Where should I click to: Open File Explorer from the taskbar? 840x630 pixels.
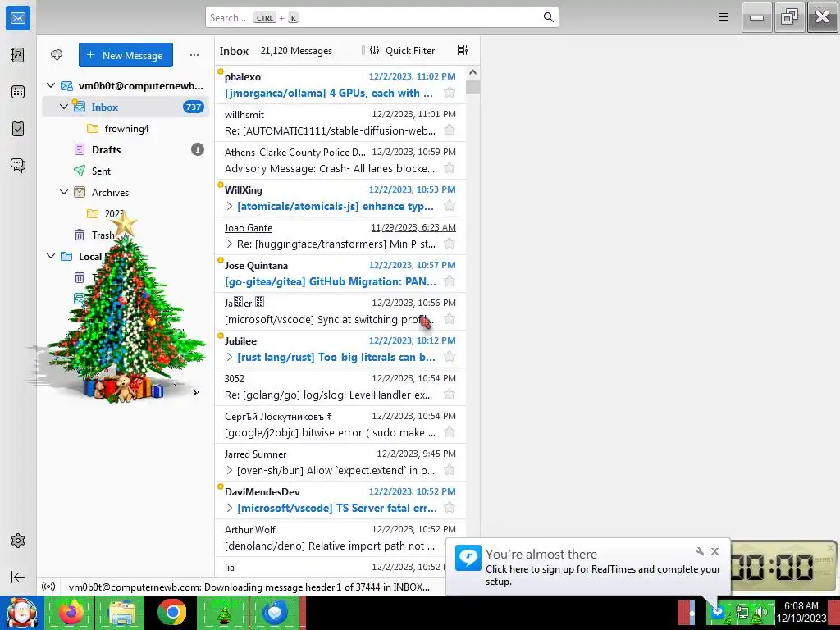coord(121,612)
